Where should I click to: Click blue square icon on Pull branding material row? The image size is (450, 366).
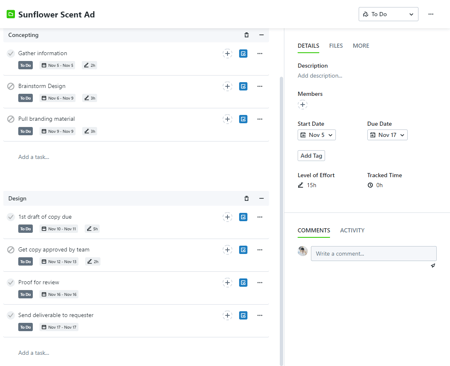pyautogui.click(x=243, y=119)
